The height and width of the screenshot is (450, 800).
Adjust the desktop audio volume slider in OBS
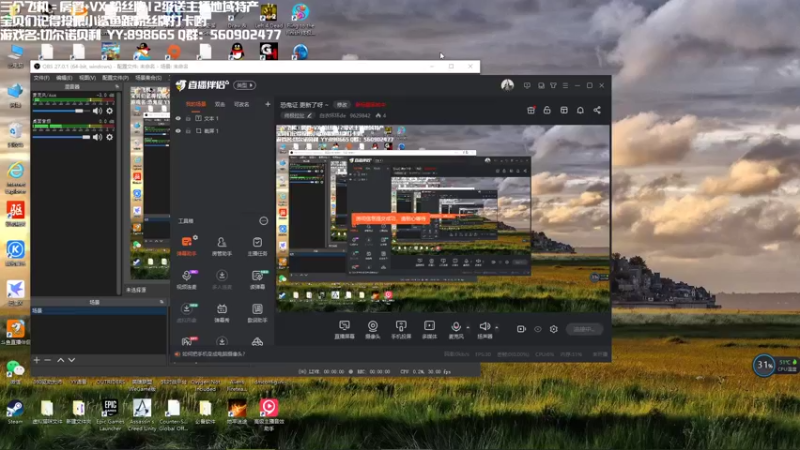click(61, 137)
